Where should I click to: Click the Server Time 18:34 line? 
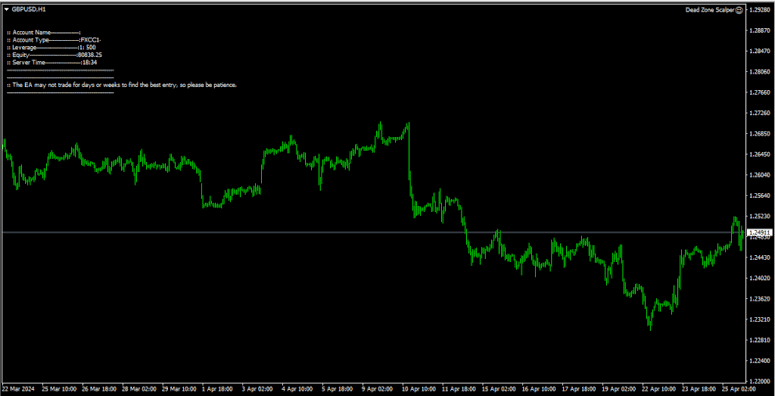coord(52,63)
